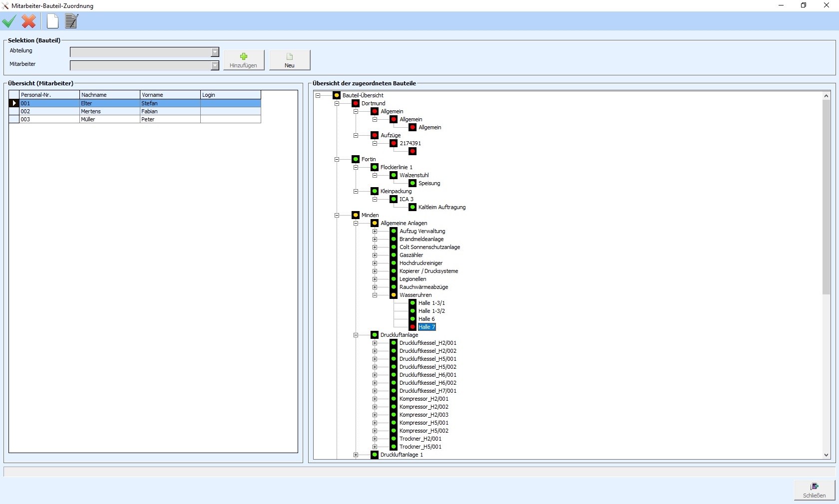839x504 pixels.
Task: Click the green status icon of Halle 6
Action: [x=413, y=319]
